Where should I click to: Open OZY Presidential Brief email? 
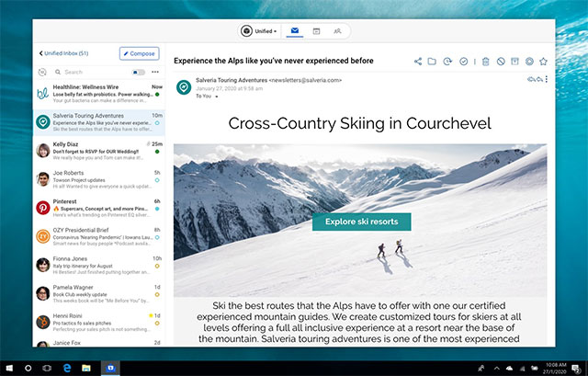[99, 237]
